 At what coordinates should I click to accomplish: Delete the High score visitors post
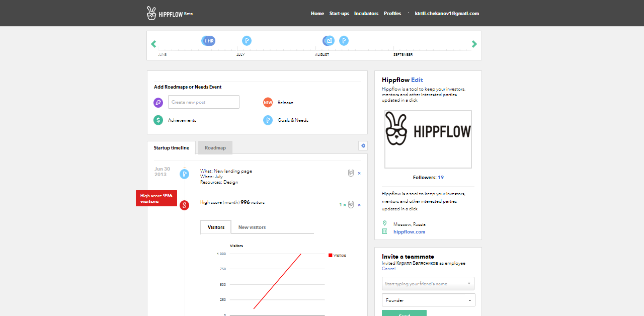pyautogui.click(x=359, y=205)
